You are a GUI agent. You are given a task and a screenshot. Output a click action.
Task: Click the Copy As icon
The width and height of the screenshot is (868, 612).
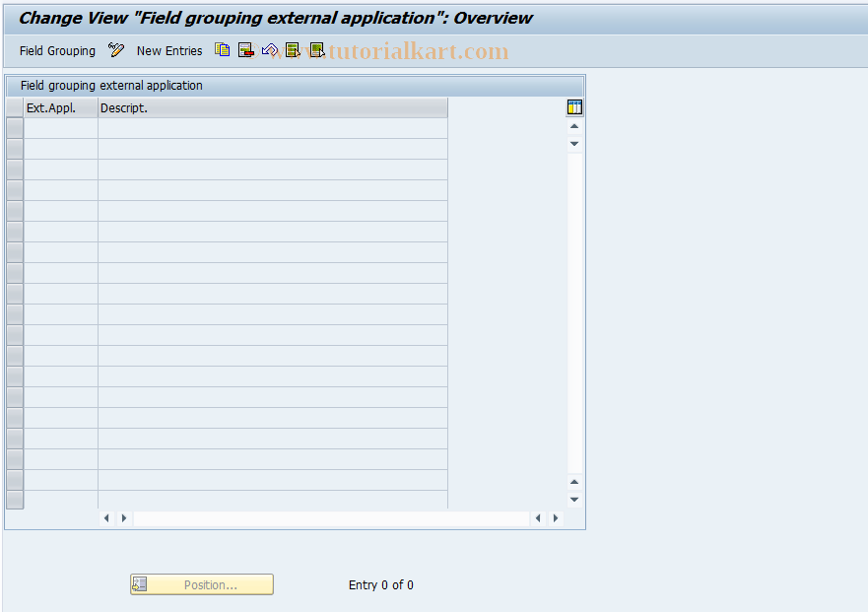tap(223, 50)
